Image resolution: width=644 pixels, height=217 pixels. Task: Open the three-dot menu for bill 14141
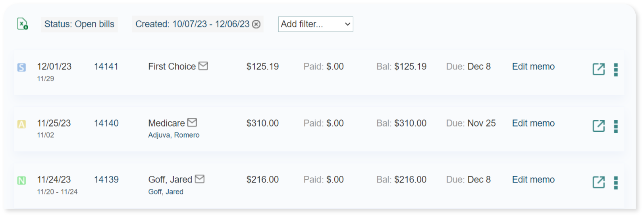616,69
